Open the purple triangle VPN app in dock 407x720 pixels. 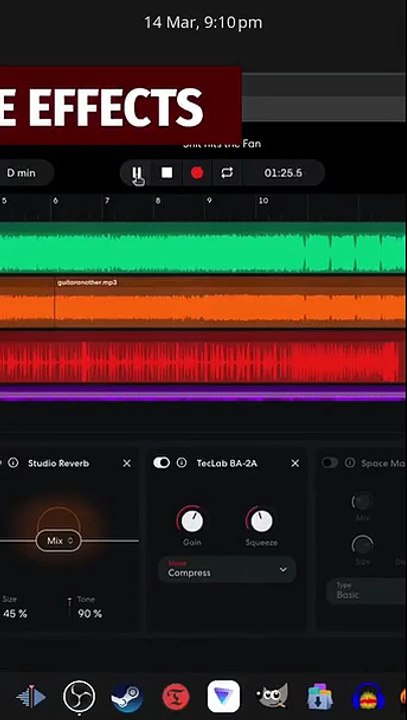pyautogui.click(x=224, y=697)
